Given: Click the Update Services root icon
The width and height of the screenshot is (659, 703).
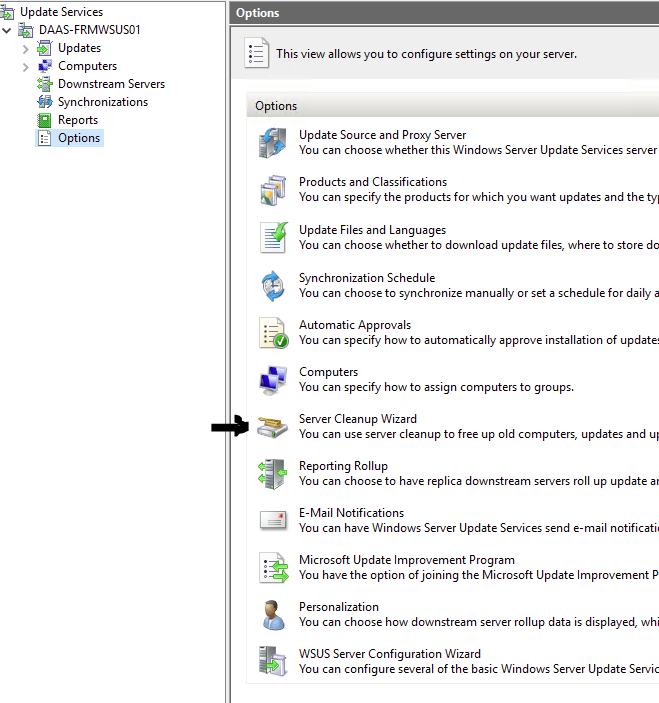Looking at the screenshot, I should click(x=7, y=12).
